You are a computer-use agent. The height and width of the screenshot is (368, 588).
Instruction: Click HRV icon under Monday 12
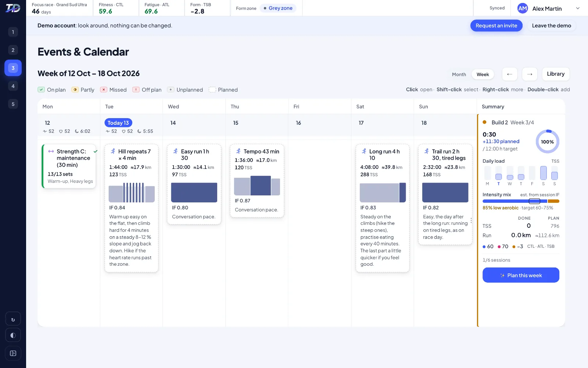tap(45, 131)
